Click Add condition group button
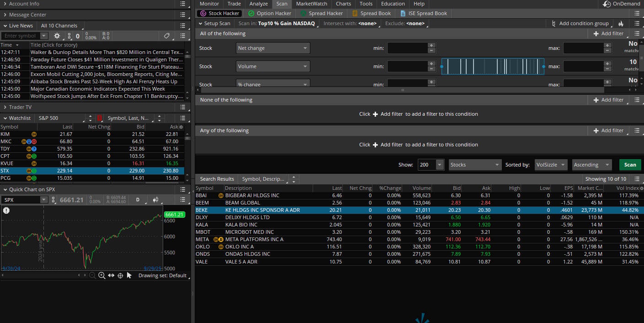 tap(580, 23)
